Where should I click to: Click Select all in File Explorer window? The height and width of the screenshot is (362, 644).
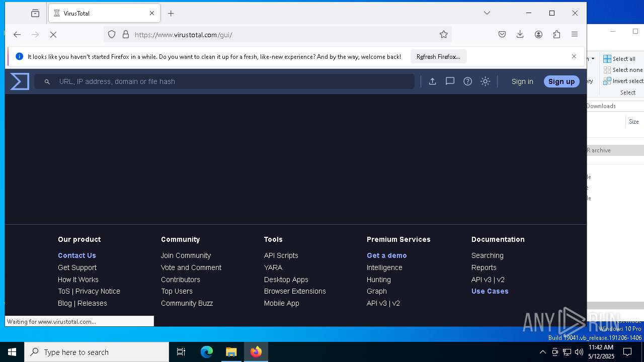(619, 59)
